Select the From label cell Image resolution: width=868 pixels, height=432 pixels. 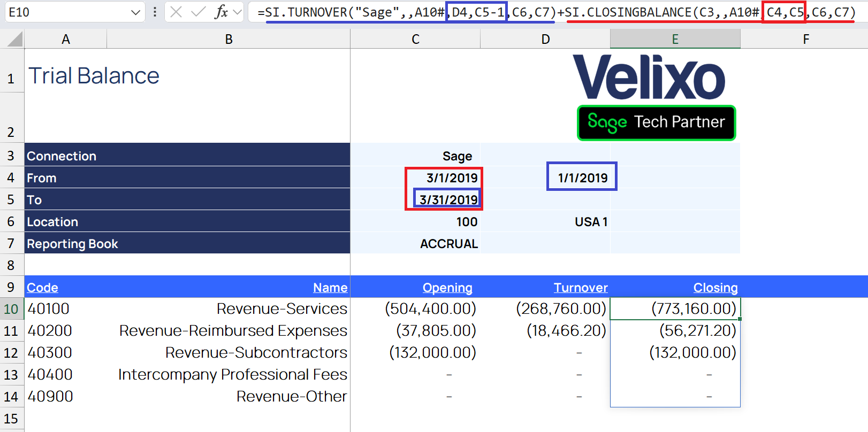[187, 178]
